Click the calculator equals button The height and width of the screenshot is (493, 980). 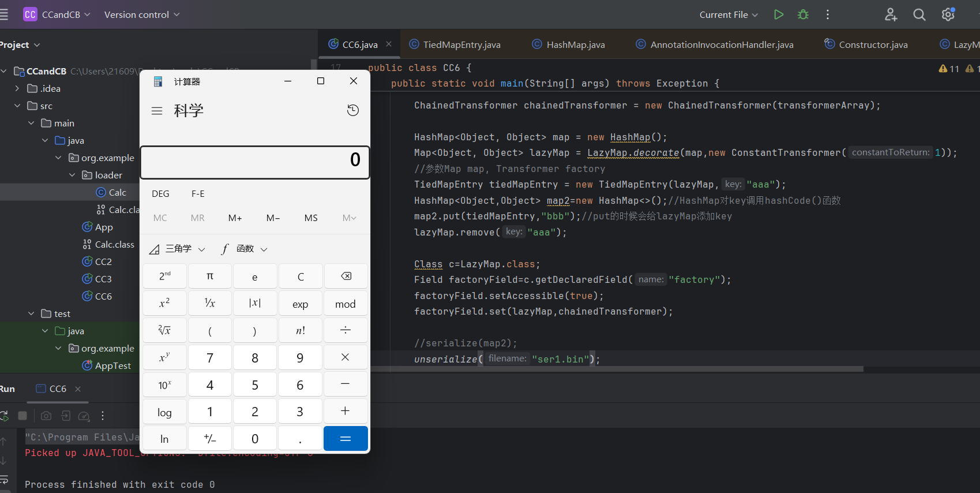(346, 439)
